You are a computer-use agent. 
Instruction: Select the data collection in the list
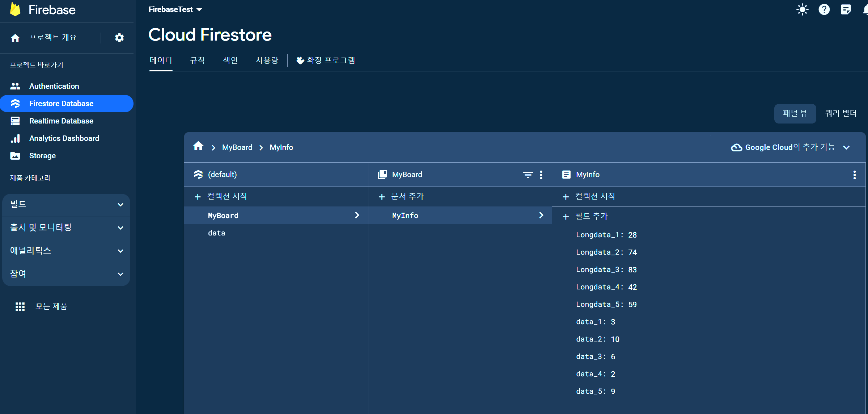[x=216, y=233]
